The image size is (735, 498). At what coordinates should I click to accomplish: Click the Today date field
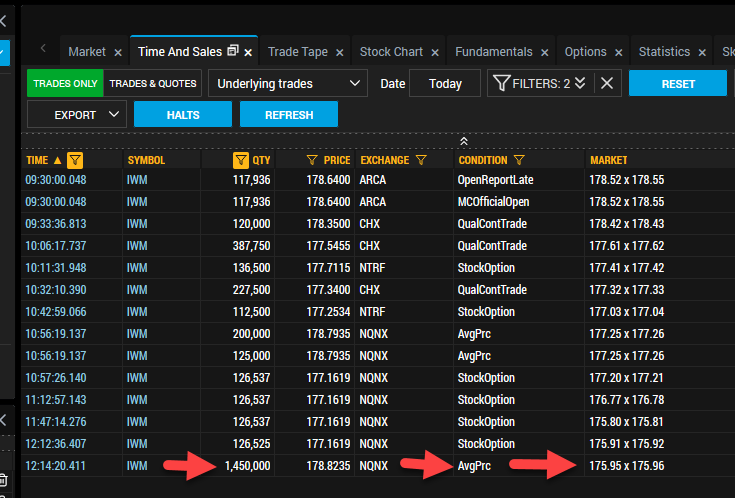(445, 83)
